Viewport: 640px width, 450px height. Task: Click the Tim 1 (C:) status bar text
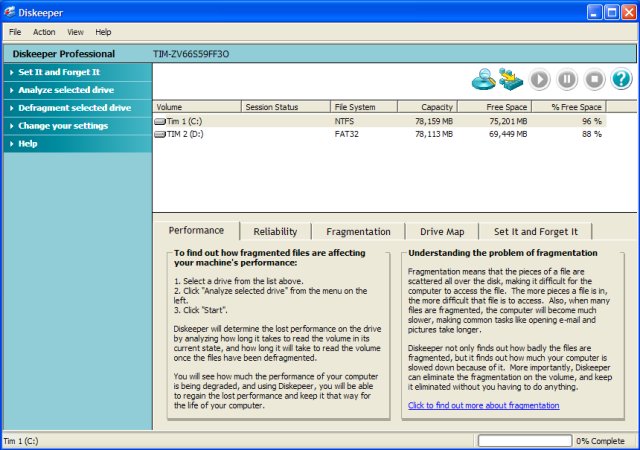point(21,441)
